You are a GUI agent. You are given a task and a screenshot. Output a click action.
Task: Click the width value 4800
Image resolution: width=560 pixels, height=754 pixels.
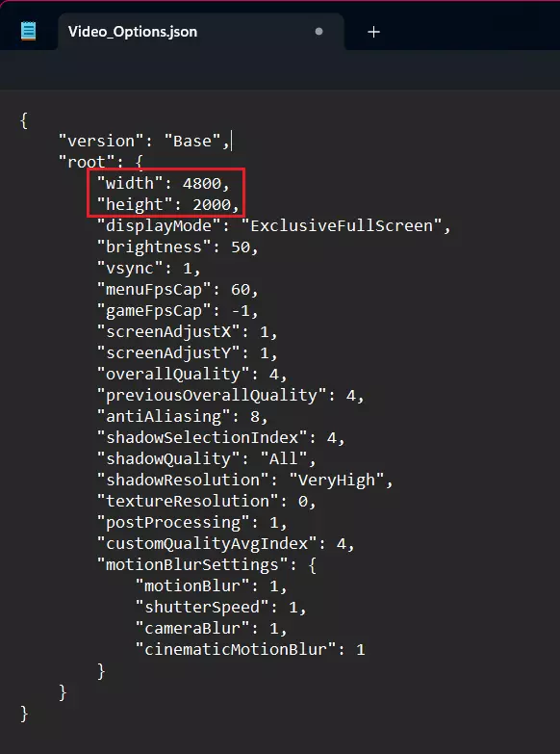pyautogui.click(x=202, y=183)
